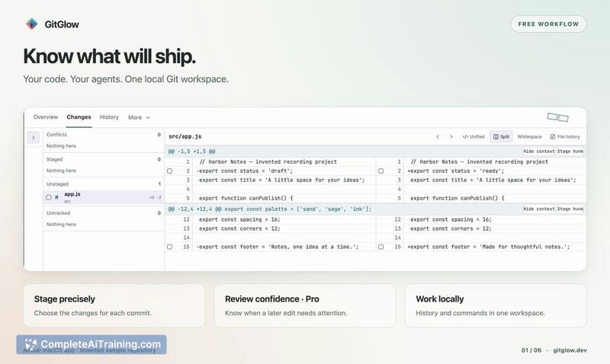Image resolution: width=610 pixels, height=364 pixels.
Task: Click the FREE WORKFLOW button
Action: pyautogui.click(x=548, y=24)
